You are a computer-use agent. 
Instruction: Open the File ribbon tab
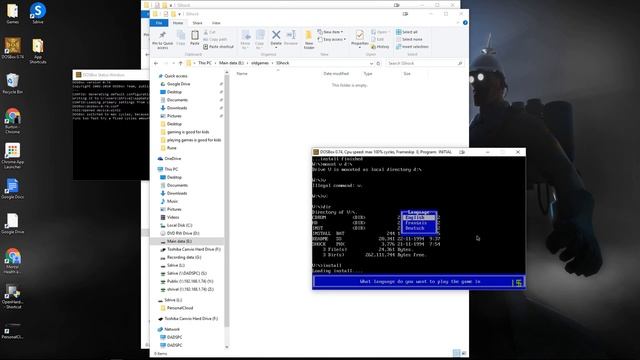(x=159, y=23)
